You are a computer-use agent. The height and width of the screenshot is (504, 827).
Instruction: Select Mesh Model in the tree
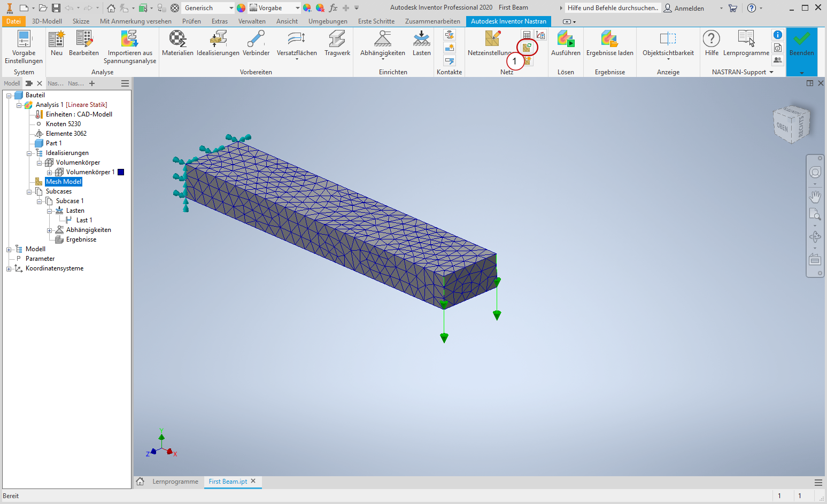[64, 182]
